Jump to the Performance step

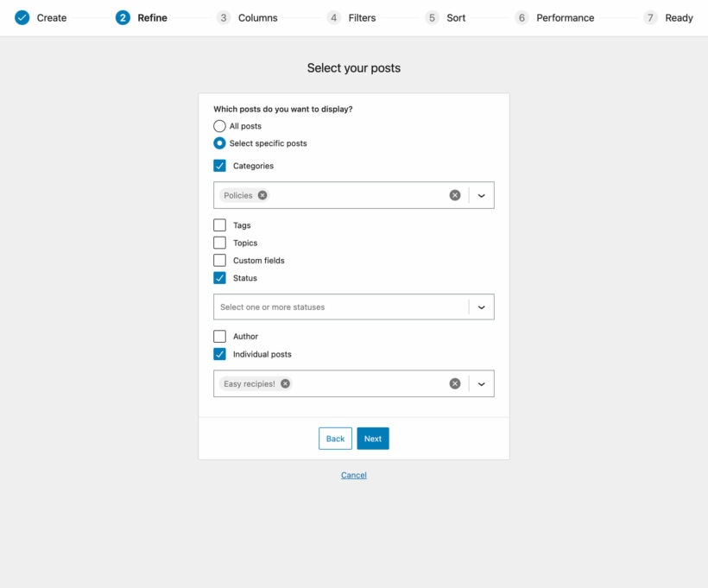coord(565,17)
